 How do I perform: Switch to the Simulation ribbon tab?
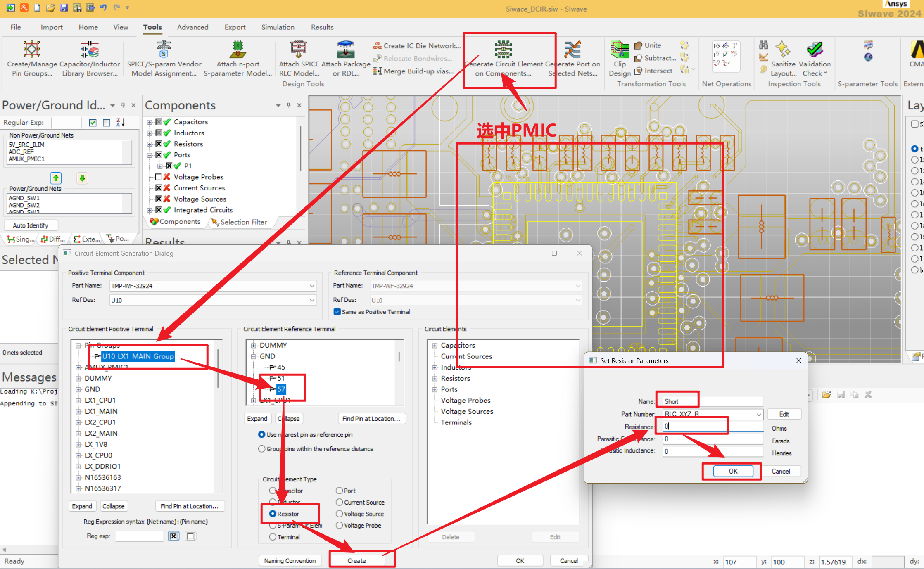pos(278,27)
